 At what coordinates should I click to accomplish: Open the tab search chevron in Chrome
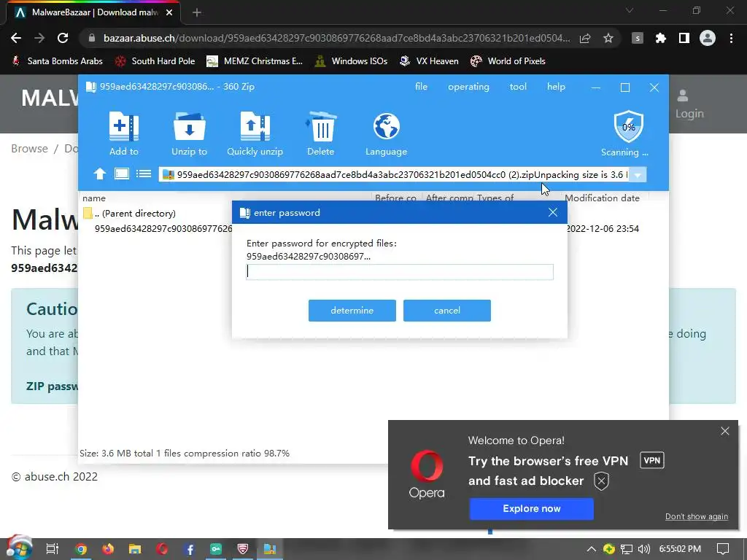coord(630,10)
